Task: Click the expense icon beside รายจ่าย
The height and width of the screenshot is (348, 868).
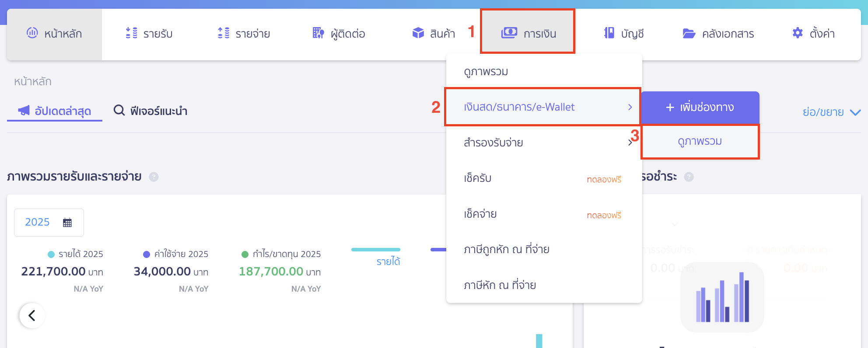Action: [x=224, y=33]
